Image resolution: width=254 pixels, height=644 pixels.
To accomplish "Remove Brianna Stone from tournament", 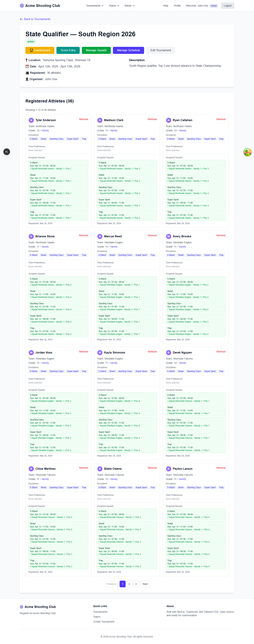I will tap(83, 236).
